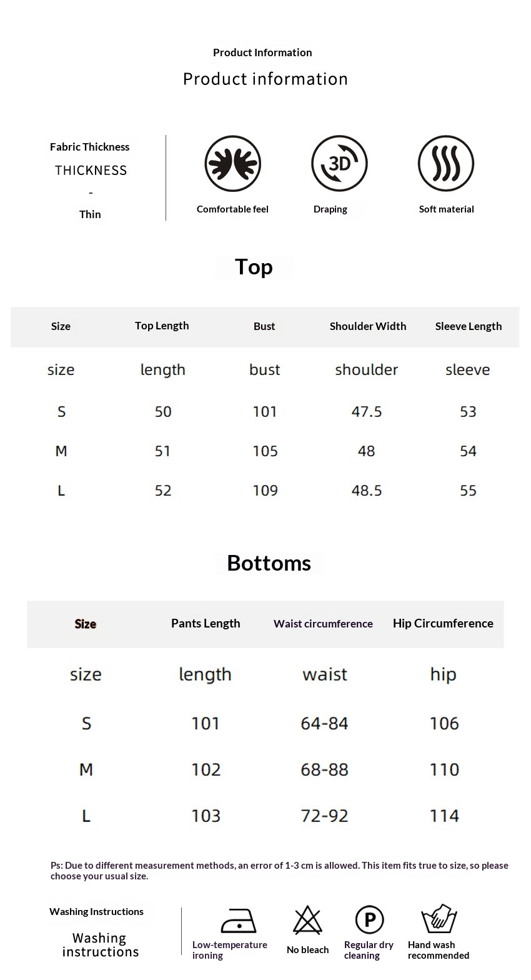Click the Waist circumference column header

click(x=323, y=624)
